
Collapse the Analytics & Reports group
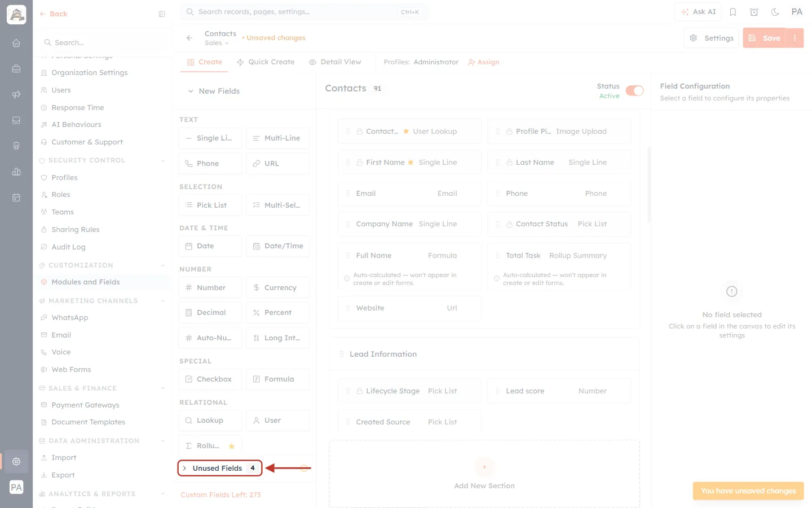pyautogui.click(x=162, y=494)
